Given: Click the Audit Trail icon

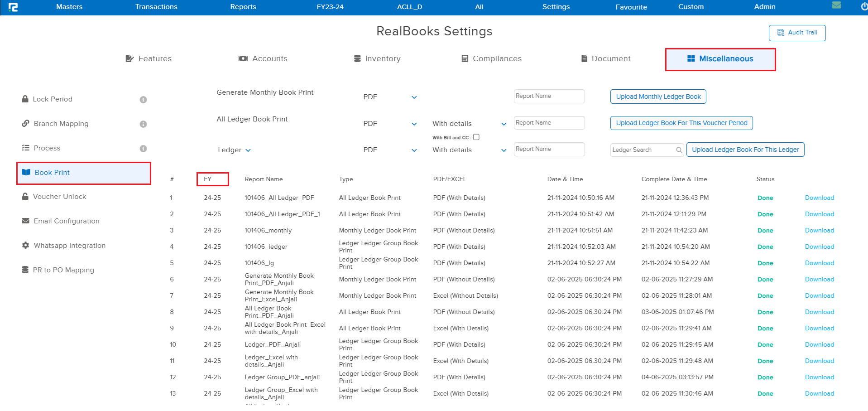Looking at the screenshot, I should point(781,33).
